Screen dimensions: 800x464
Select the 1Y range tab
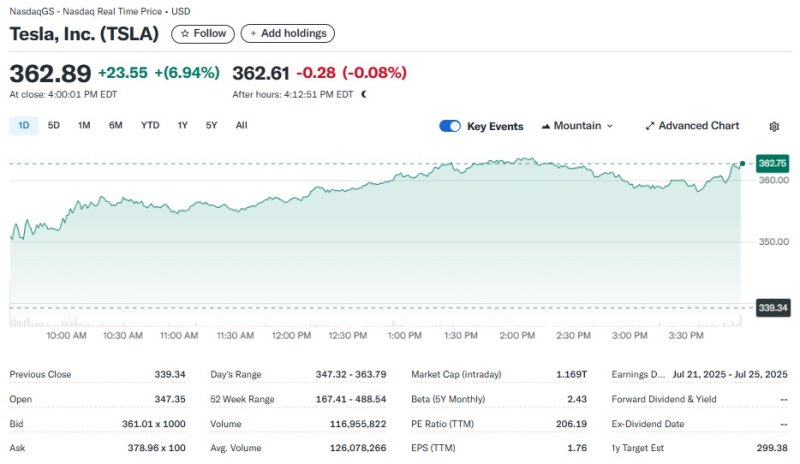[x=183, y=126]
